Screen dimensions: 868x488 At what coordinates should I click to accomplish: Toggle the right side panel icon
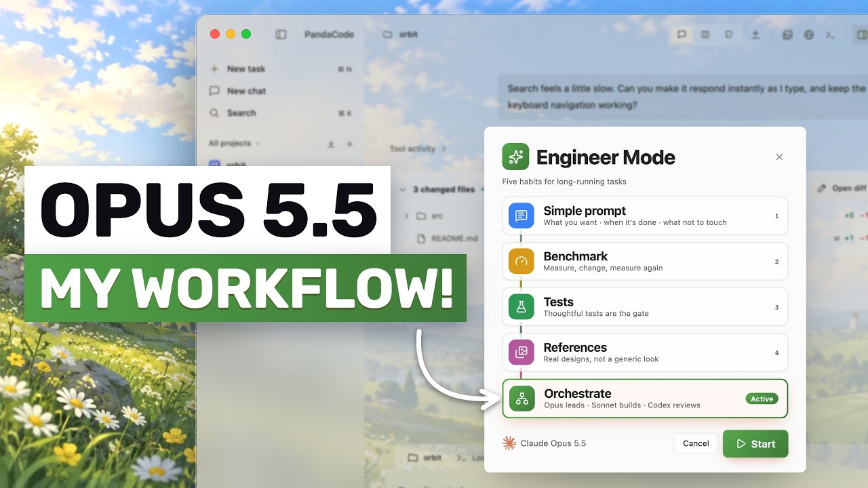point(861,35)
